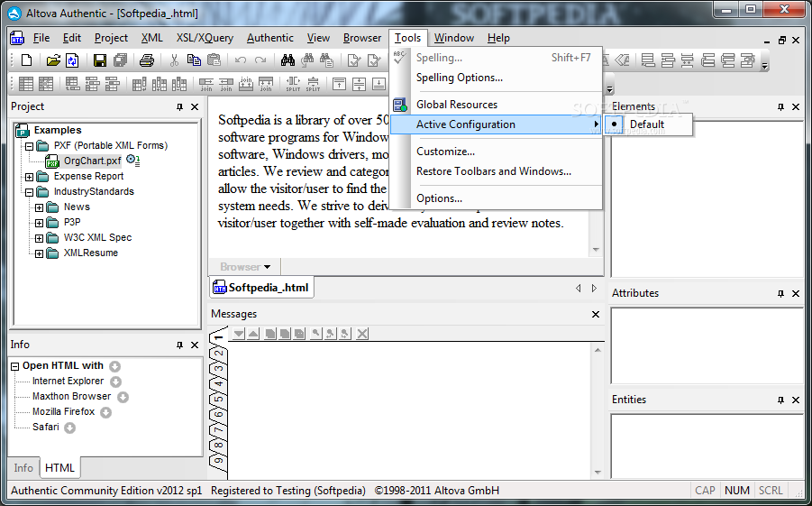Viewport: 812px width, 506px height.
Task: Click the Delete Table grid icon
Action: [46, 84]
